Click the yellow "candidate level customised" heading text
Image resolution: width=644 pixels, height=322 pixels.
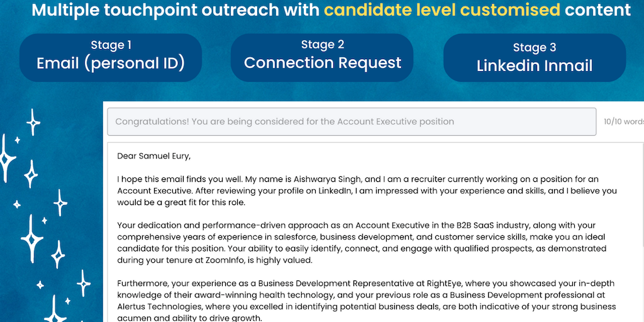(442, 10)
